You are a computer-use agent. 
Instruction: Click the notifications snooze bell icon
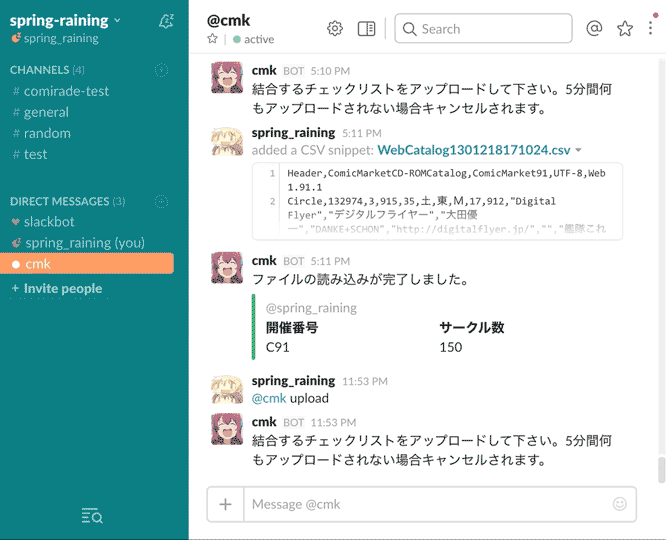tap(166, 21)
